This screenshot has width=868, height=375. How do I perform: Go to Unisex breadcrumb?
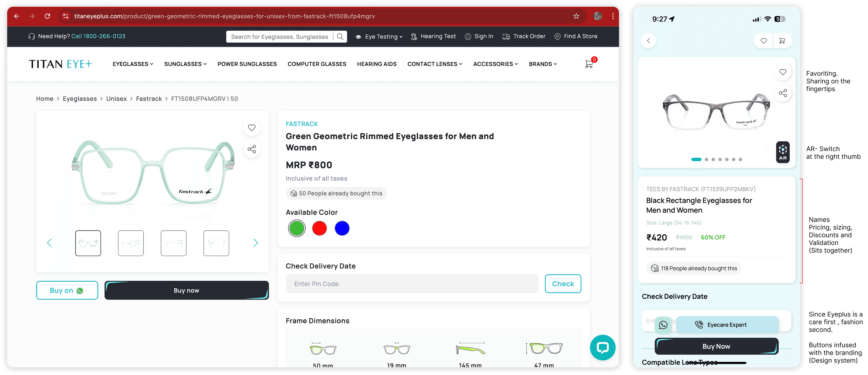[x=116, y=99]
